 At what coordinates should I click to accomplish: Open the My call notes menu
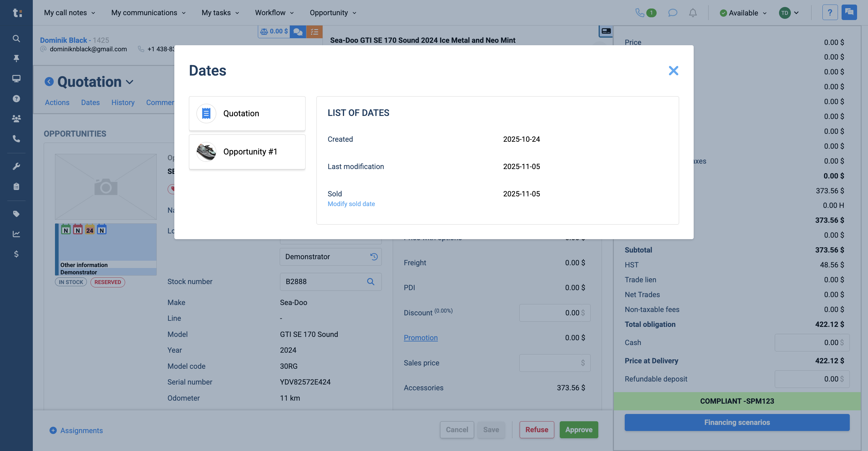(x=70, y=13)
